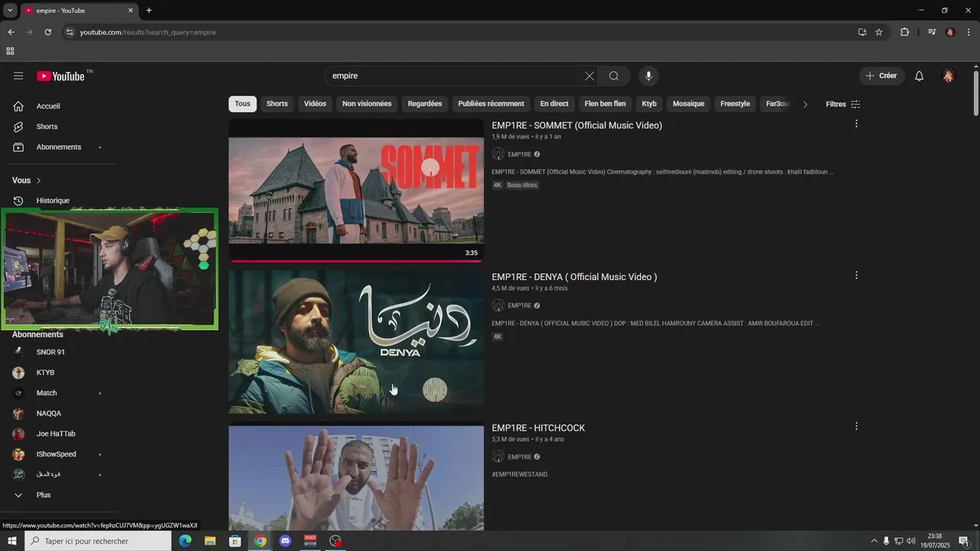Click the Windows Start button

point(11,541)
